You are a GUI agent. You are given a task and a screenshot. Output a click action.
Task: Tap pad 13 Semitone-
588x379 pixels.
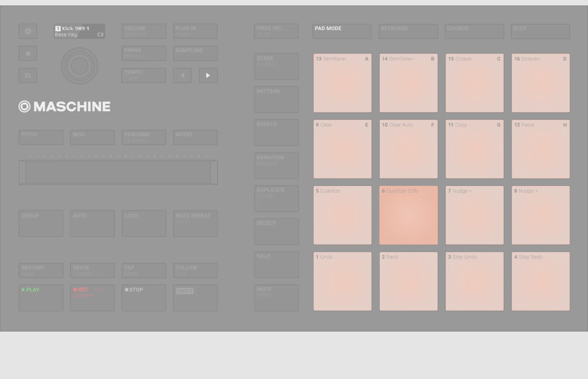pos(343,83)
